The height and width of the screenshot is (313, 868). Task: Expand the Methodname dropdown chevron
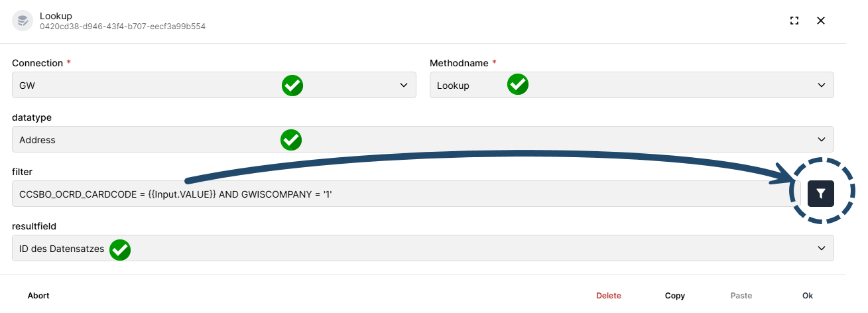coord(822,85)
